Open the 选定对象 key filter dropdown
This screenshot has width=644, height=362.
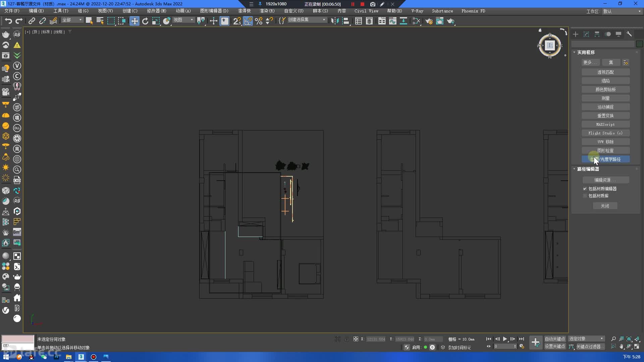coord(586,339)
